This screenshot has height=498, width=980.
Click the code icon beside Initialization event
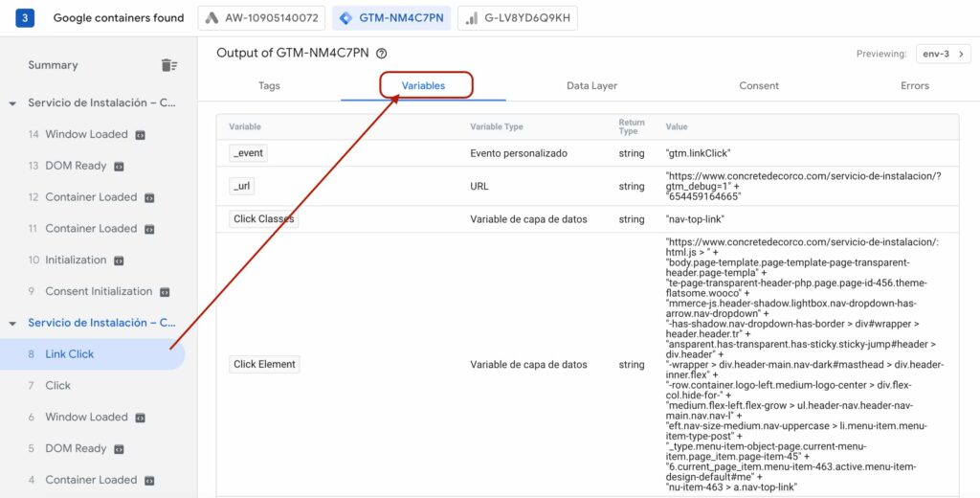tap(119, 260)
